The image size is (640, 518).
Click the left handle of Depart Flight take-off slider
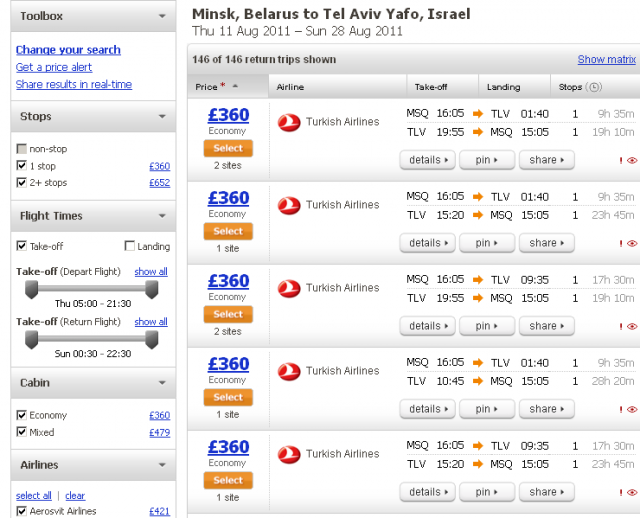click(32, 288)
